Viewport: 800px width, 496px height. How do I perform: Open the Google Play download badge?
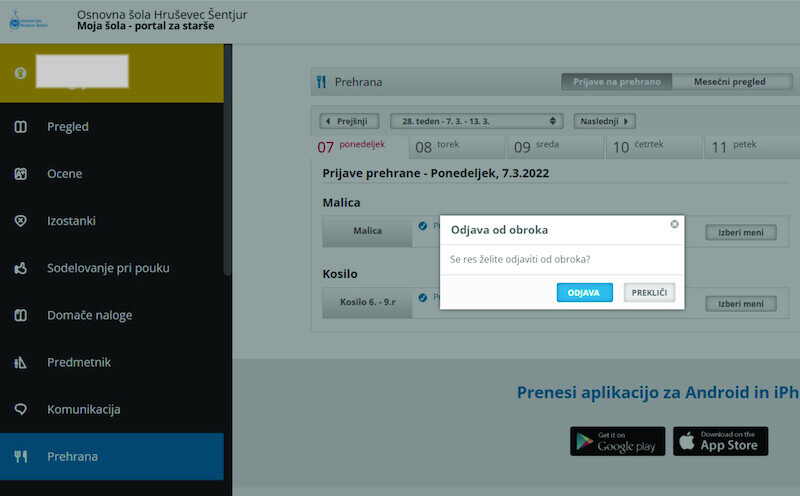[617, 441]
